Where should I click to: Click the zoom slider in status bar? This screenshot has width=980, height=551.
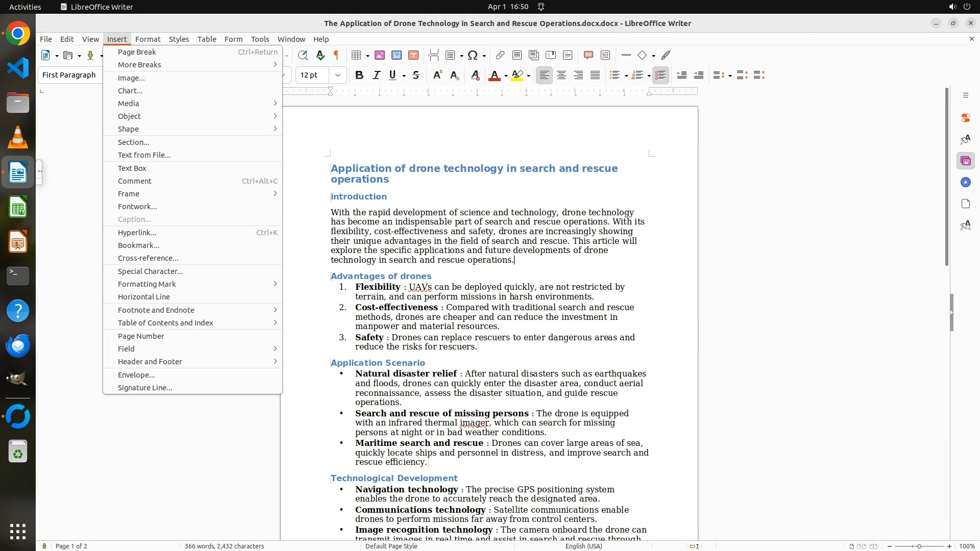(x=919, y=546)
